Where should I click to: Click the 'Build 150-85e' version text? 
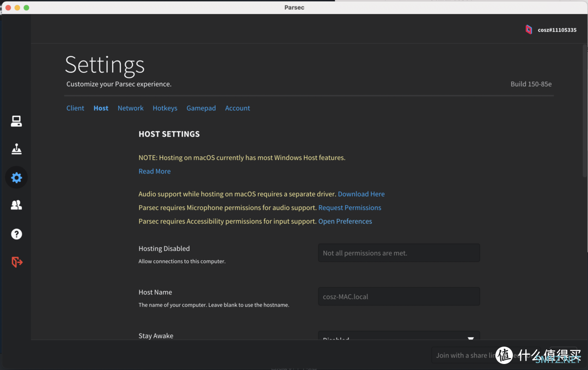click(531, 84)
